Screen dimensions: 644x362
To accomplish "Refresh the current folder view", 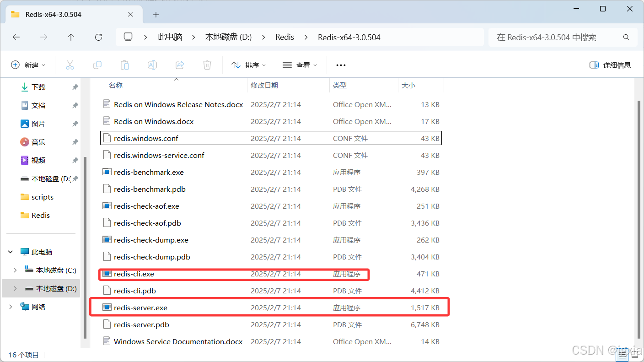I will point(98,38).
